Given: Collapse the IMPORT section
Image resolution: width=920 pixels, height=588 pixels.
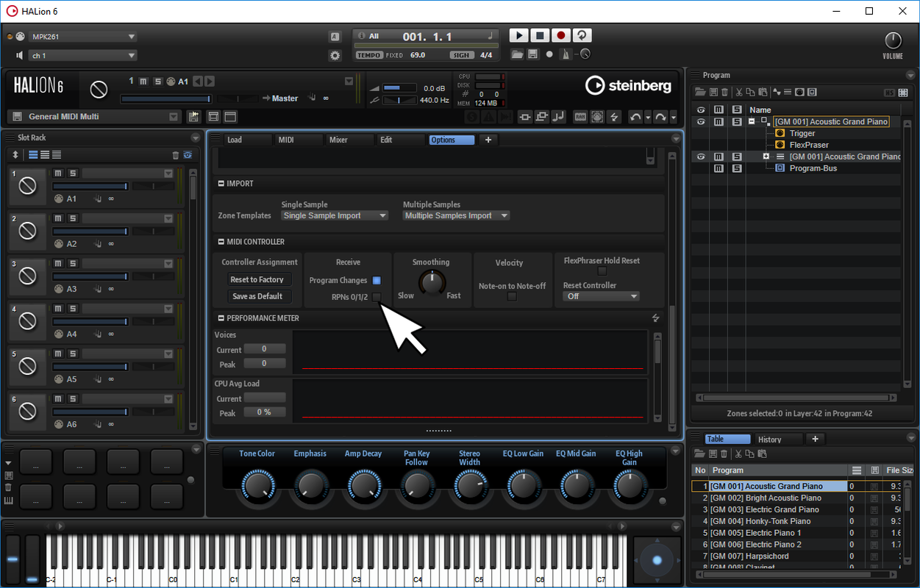Looking at the screenshot, I should coord(221,184).
